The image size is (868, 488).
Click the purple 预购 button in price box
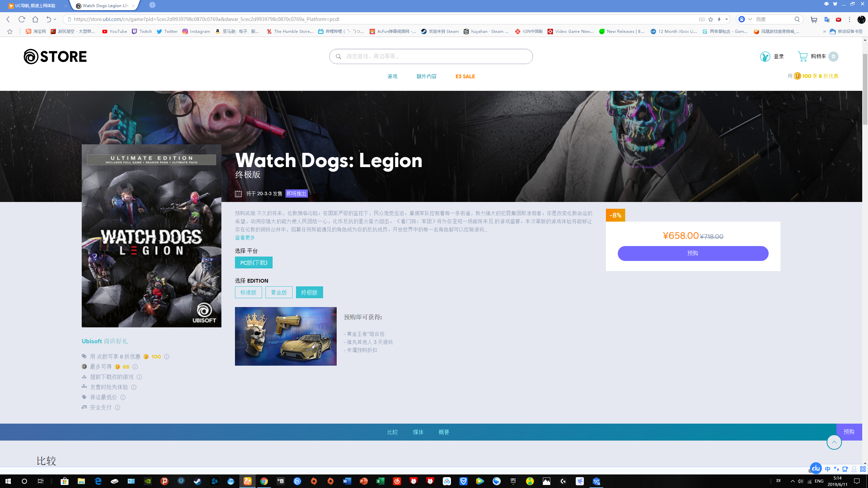pyautogui.click(x=693, y=253)
